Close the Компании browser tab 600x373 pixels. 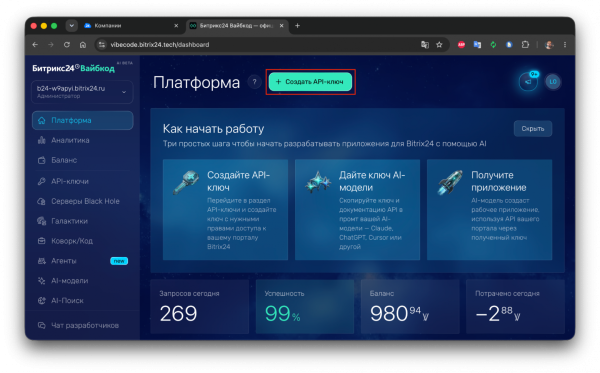[176, 26]
